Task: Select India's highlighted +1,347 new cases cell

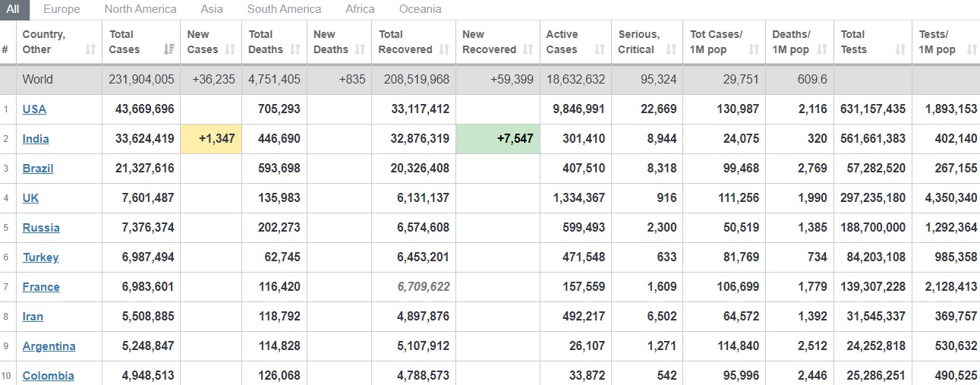Action: coord(211,139)
